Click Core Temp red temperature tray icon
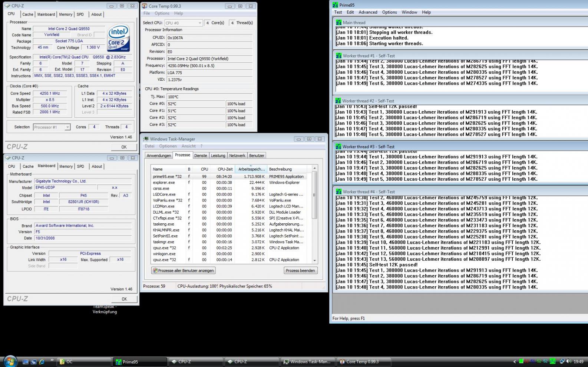 [526, 361]
